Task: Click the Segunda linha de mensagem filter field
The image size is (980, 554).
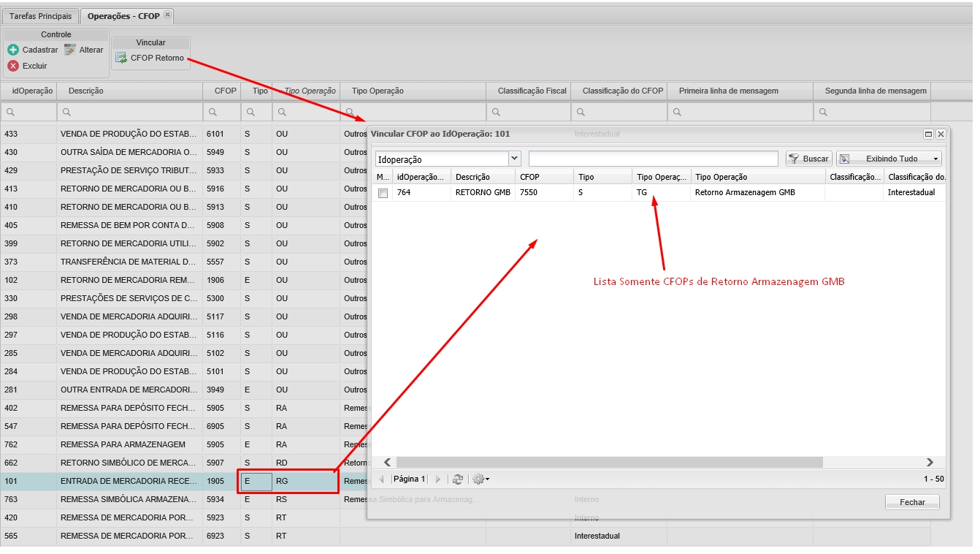Action: (x=872, y=112)
